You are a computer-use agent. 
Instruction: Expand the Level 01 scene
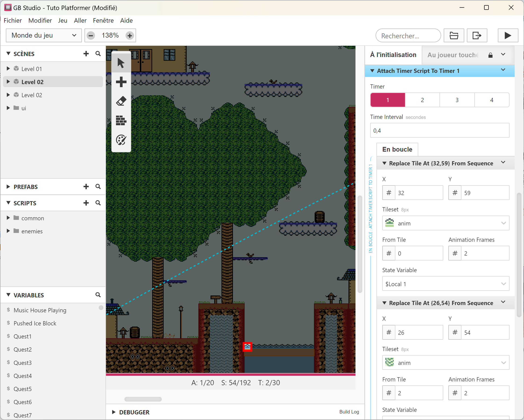tap(8, 69)
